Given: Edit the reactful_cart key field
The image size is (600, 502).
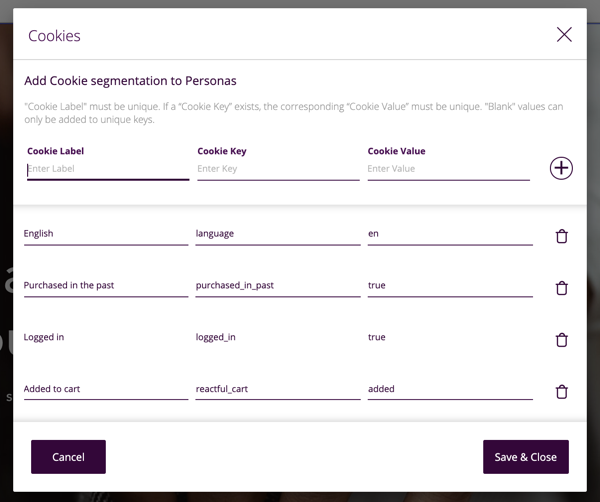Looking at the screenshot, I should 278,389.
